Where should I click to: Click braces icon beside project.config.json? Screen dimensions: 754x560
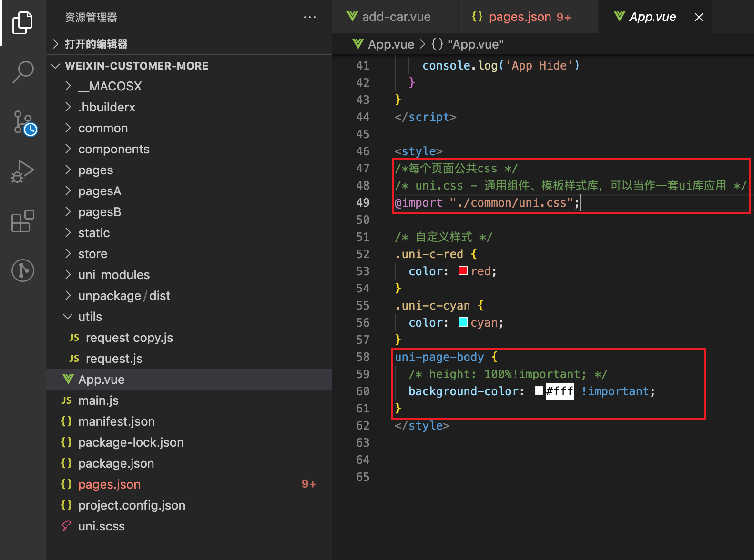[67, 505]
